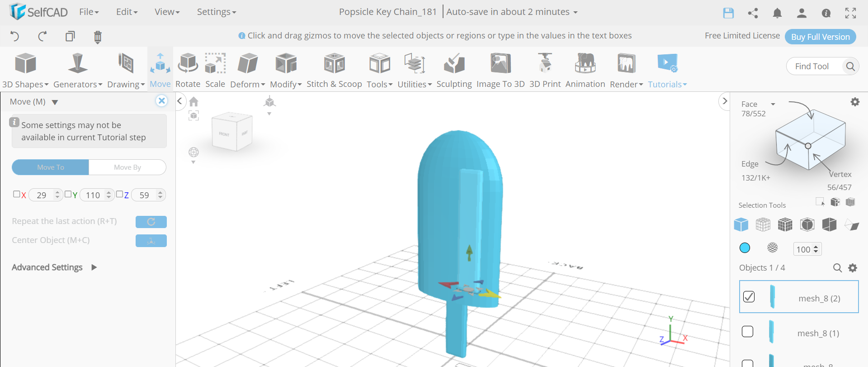Click the Home view icon in viewport

(x=193, y=101)
